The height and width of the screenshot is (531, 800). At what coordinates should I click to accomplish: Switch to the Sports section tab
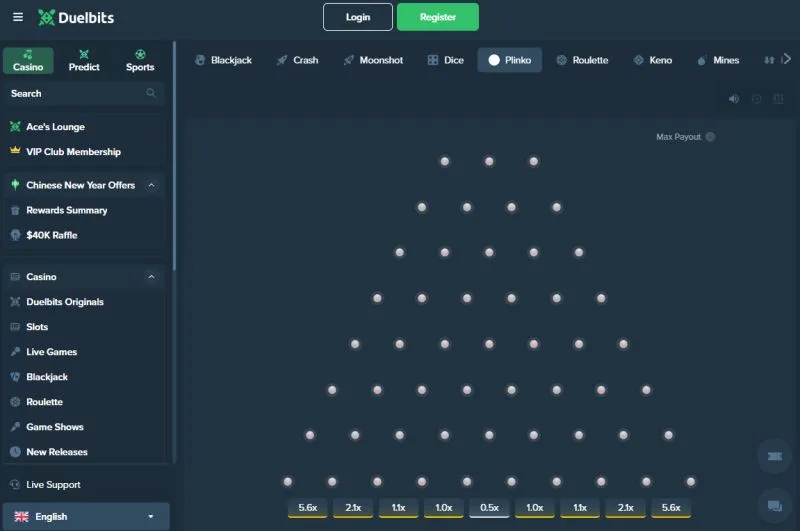[x=140, y=61]
